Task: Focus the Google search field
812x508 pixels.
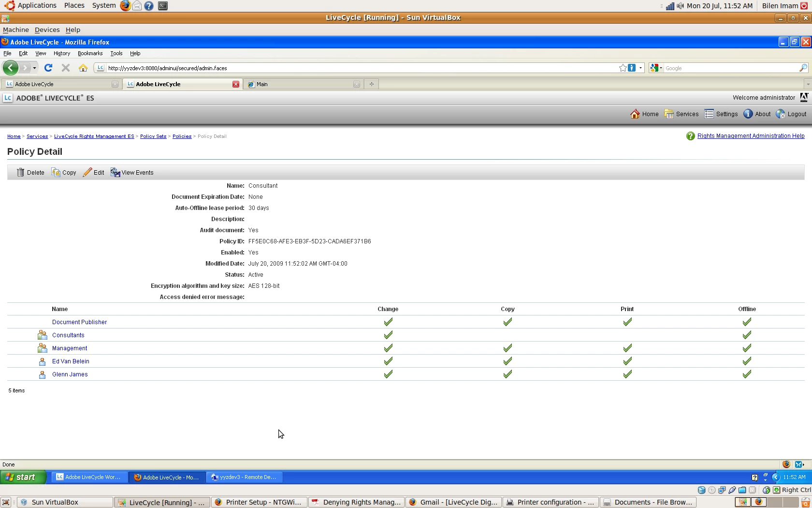Action: click(731, 68)
